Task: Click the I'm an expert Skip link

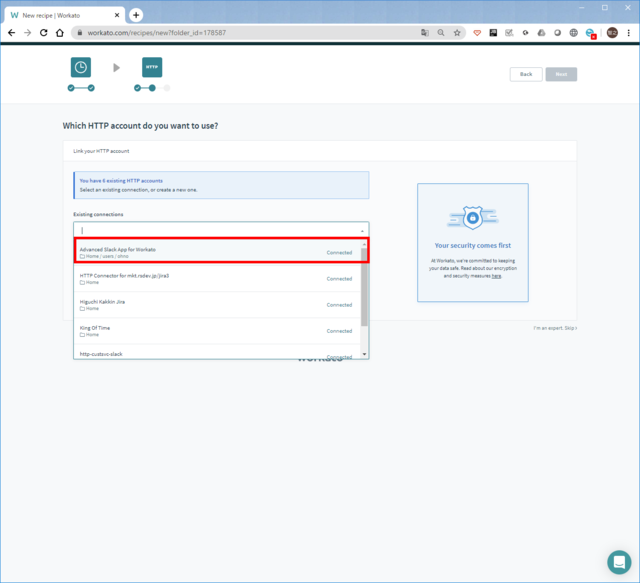Action: click(x=555, y=328)
